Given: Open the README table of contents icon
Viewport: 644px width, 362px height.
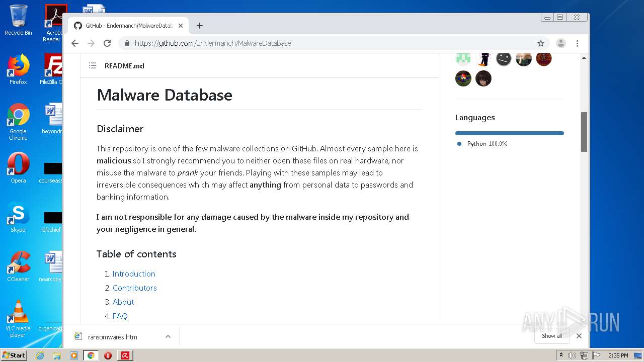Looking at the screenshot, I should tap(93, 65).
